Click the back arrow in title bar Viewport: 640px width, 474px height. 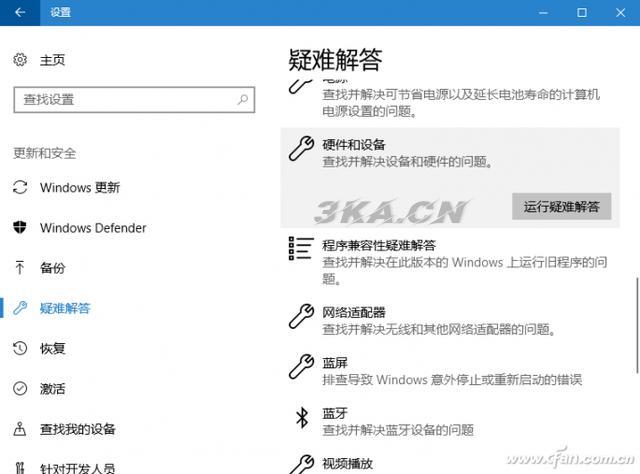20,13
